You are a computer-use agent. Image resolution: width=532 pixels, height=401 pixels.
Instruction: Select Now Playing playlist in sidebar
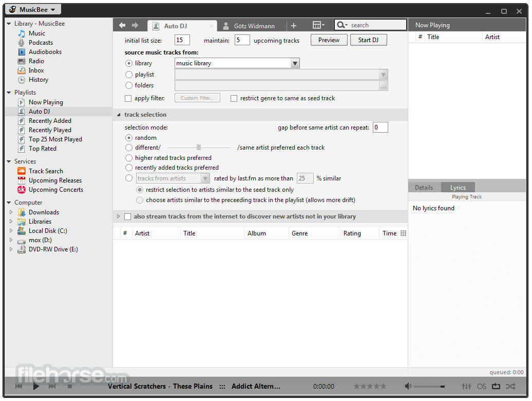click(46, 102)
